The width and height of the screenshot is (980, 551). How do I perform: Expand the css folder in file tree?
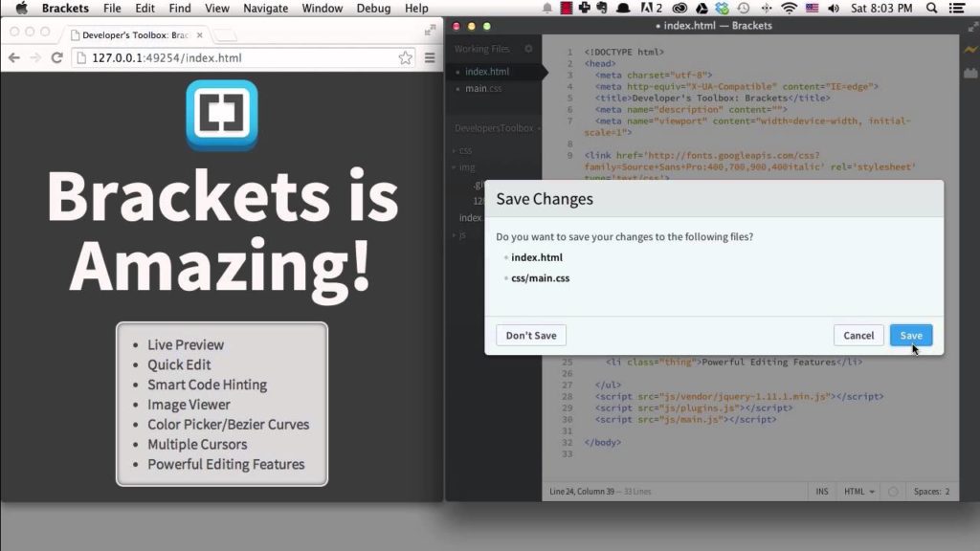tap(465, 150)
